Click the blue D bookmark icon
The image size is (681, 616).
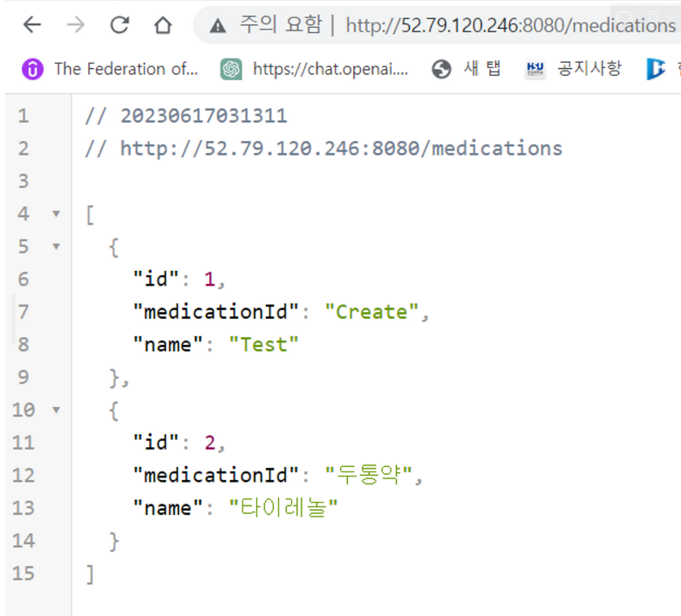coord(656,69)
